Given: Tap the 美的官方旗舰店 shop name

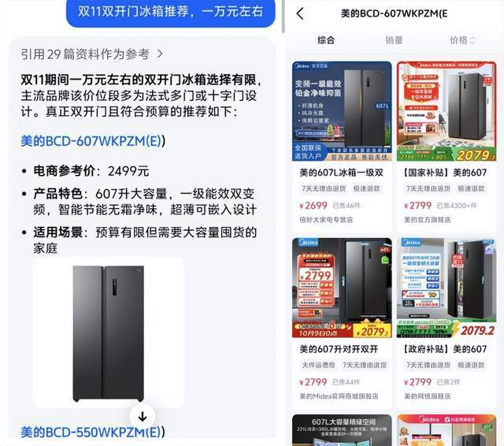Looking at the screenshot, I should coord(427,220).
